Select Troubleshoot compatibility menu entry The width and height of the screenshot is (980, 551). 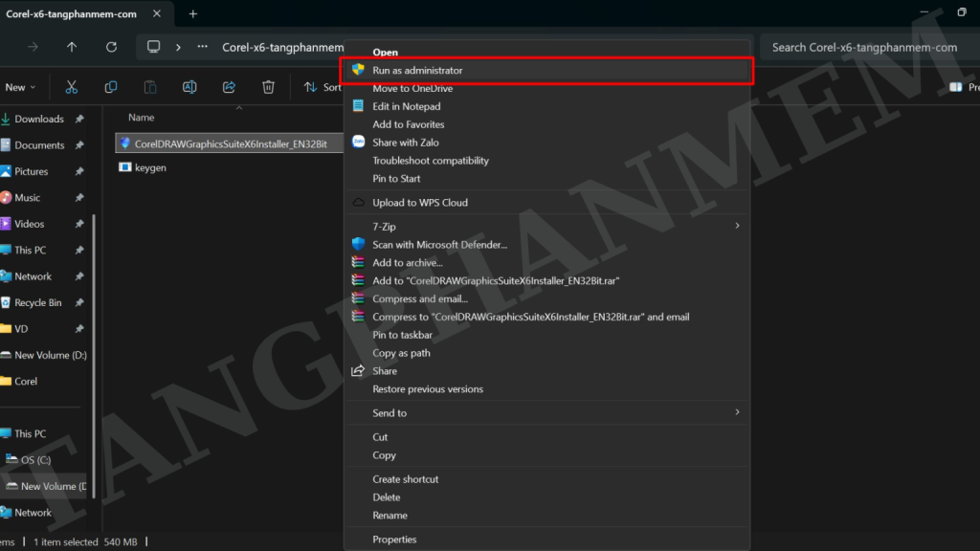[x=430, y=161]
